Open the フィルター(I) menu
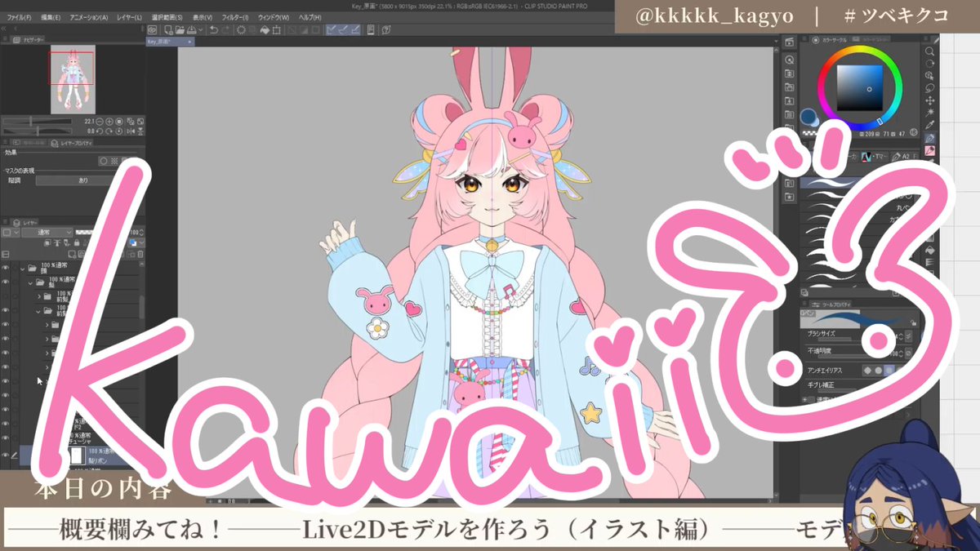 tap(235, 16)
